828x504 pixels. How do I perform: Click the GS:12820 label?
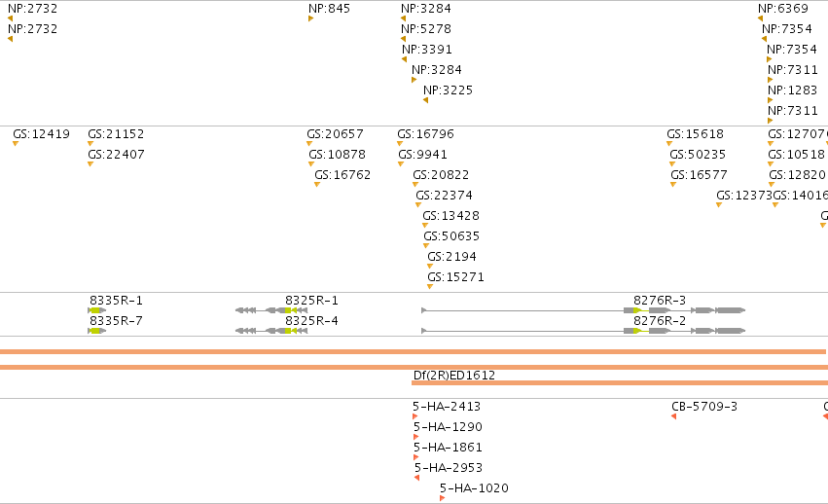point(798,175)
